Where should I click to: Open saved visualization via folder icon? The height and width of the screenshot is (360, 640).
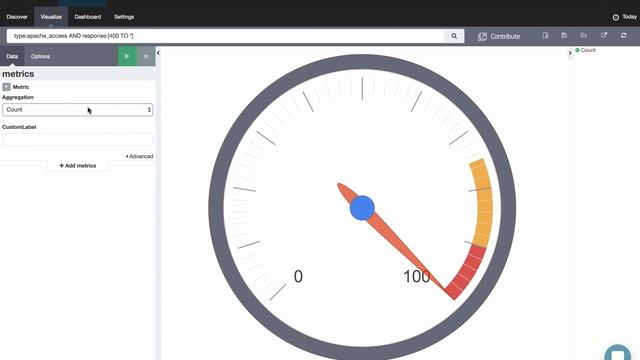584,36
